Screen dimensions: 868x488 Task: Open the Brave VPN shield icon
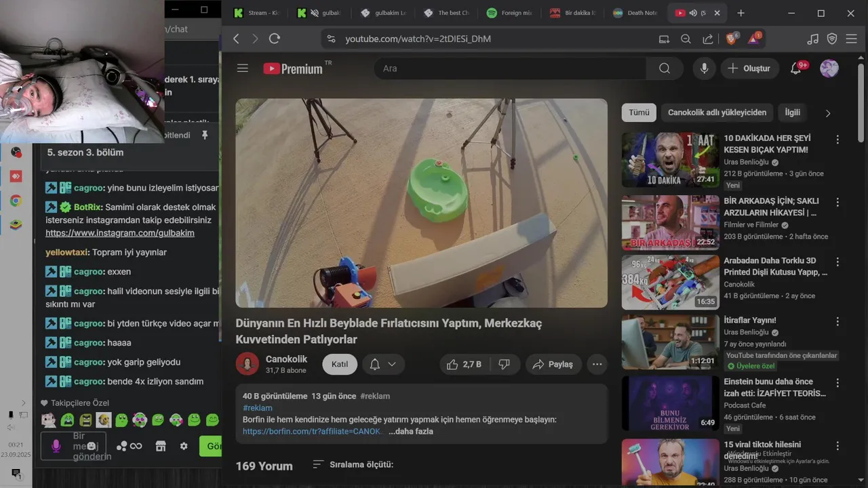[x=832, y=39]
